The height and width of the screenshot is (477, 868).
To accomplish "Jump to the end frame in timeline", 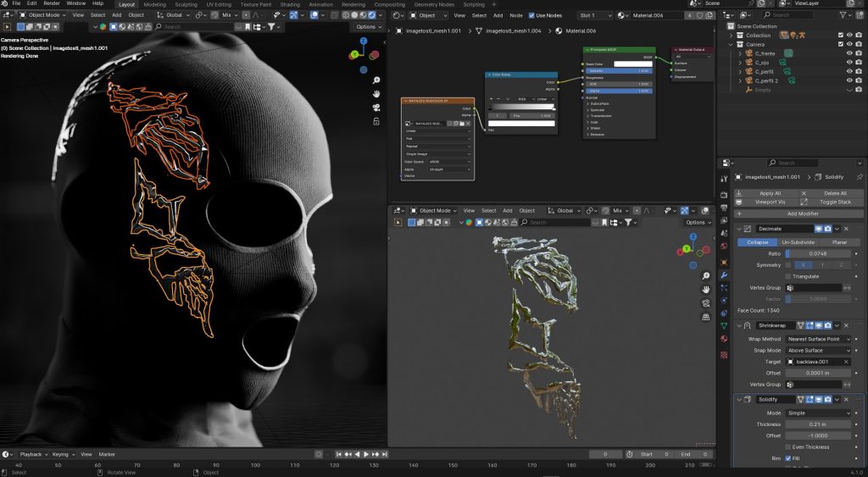I will (385, 454).
